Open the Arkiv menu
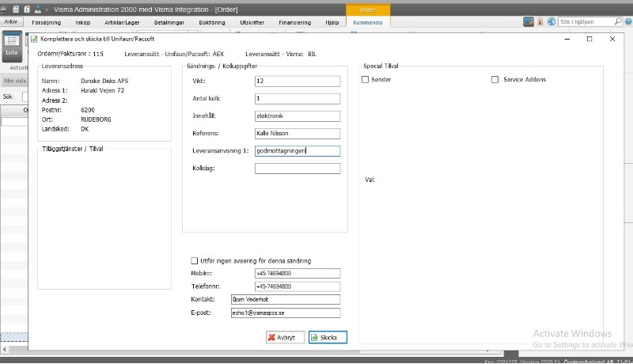This screenshot has height=364, width=633. click(x=11, y=22)
